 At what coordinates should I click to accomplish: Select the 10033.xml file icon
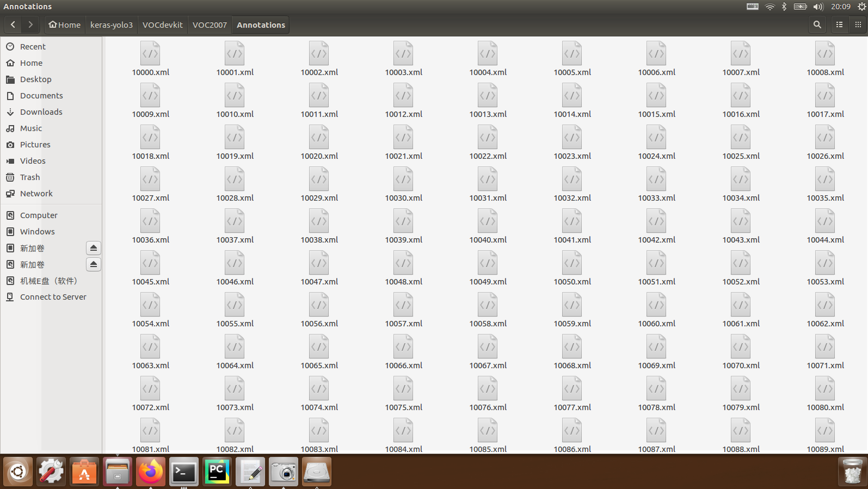[x=656, y=179]
